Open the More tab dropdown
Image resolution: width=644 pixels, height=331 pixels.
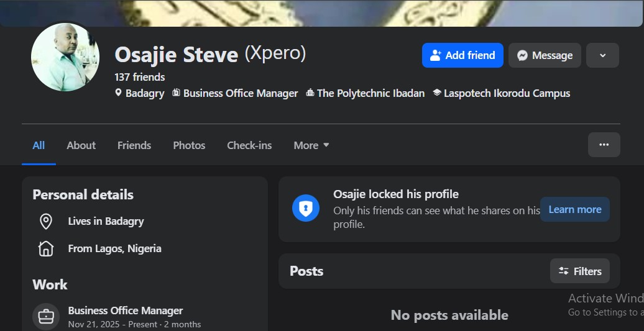click(311, 145)
